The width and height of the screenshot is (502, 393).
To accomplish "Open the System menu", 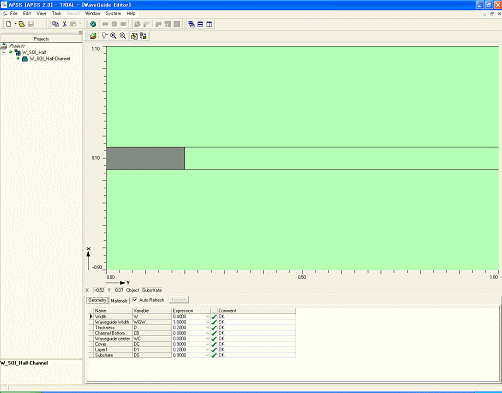I will 113,13.
